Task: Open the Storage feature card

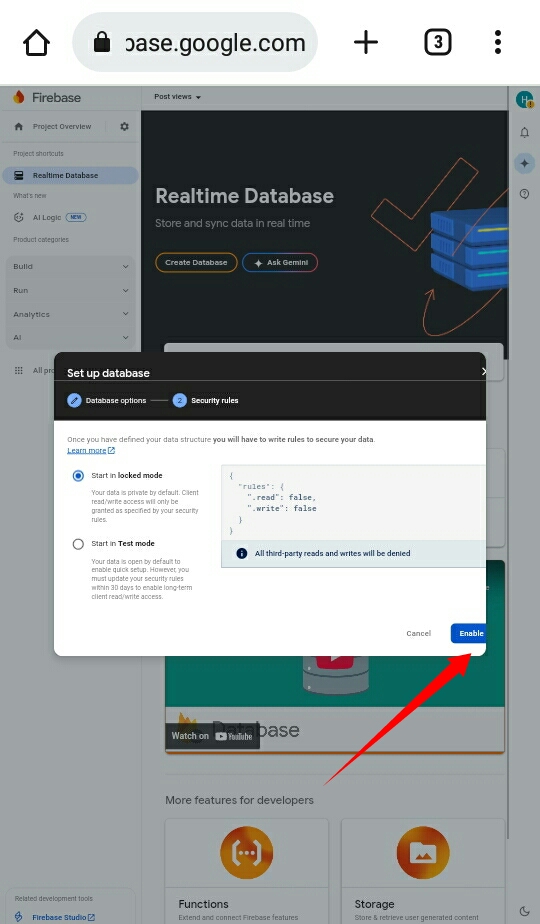Action: tap(423, 871)
